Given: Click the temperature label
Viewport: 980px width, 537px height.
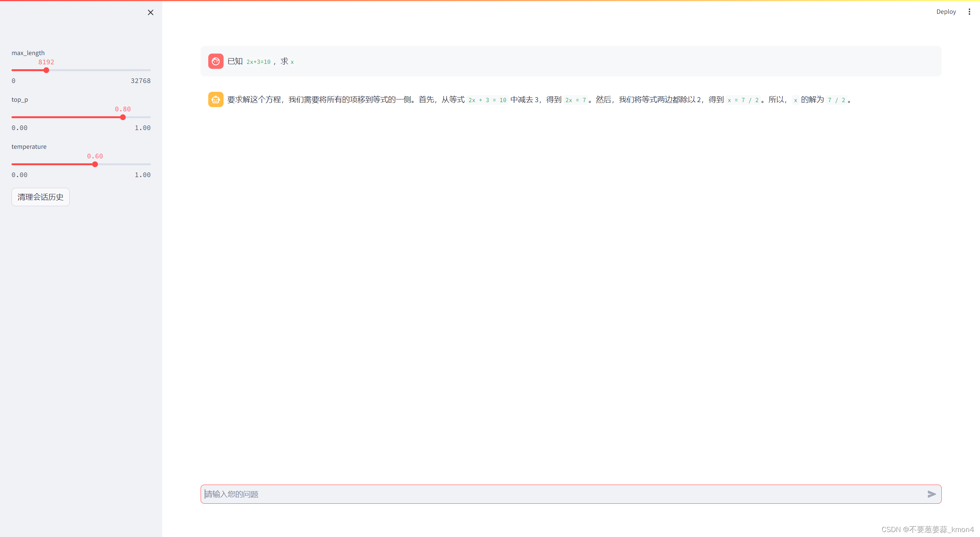Looking at the screenshot, I should 29,146.
